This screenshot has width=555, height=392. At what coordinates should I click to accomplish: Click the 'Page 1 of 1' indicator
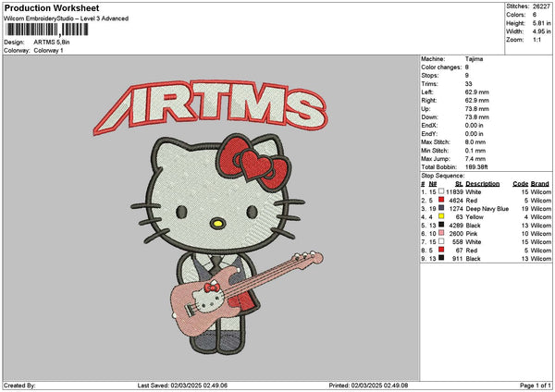(x=536, y=386)
